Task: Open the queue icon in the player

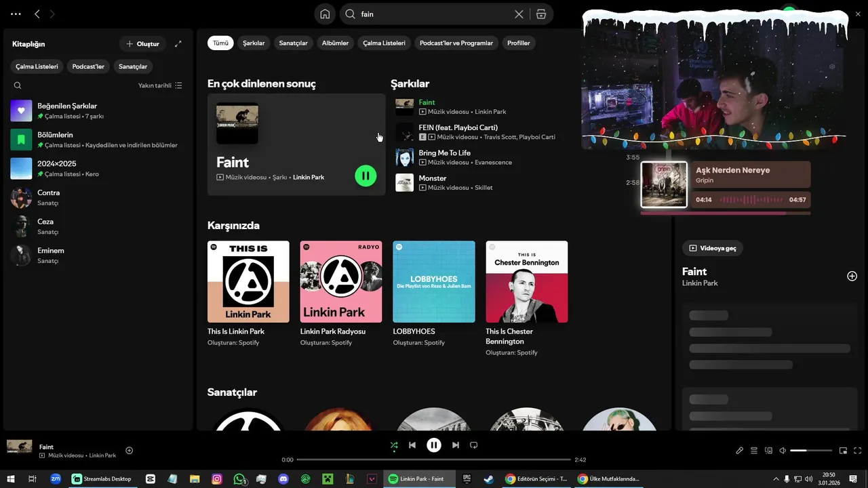Action: [x=754, y=451]
